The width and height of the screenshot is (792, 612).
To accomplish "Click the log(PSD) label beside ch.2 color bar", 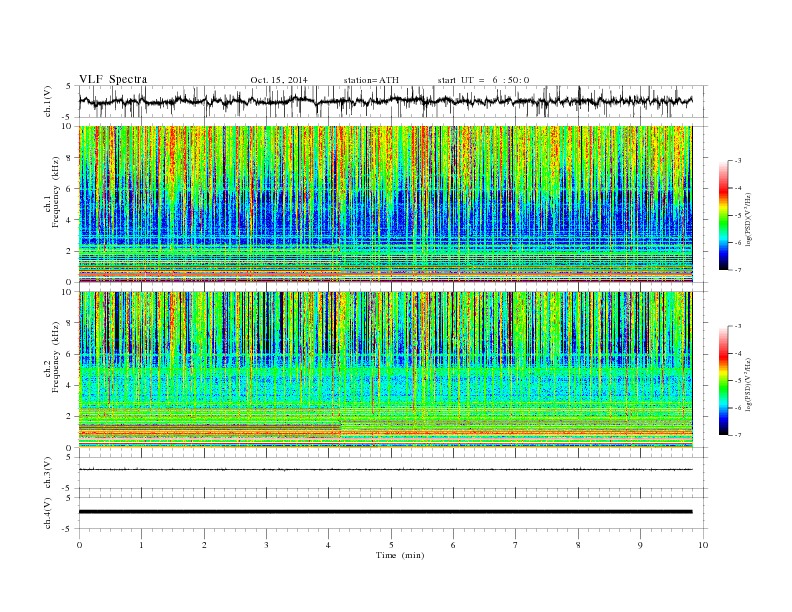I will click(x=749, y=384).
